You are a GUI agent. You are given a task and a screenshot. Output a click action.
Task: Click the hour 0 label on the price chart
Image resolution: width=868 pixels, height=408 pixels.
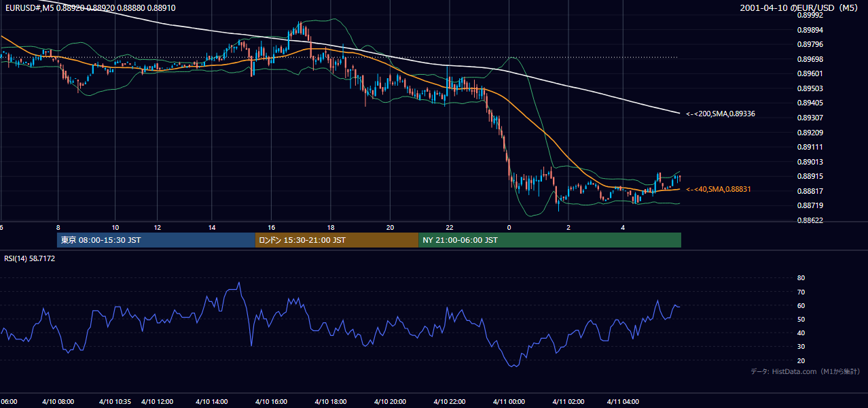pos(509,227)
